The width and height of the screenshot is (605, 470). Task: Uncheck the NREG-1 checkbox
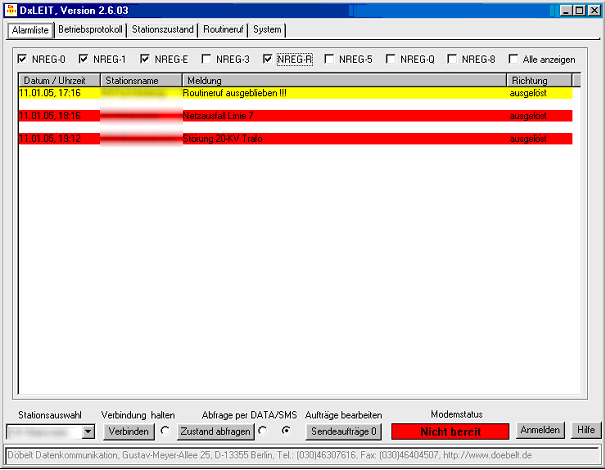[83, 59]
